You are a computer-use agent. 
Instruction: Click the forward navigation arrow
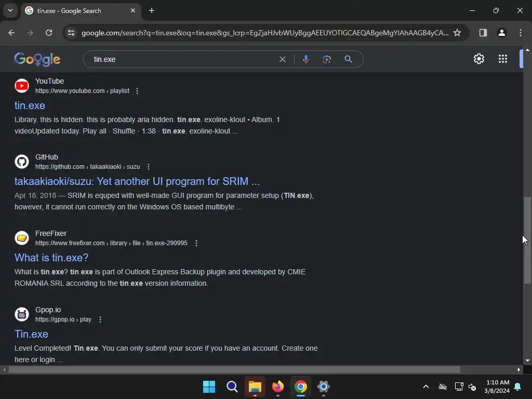tap(30, 33)
